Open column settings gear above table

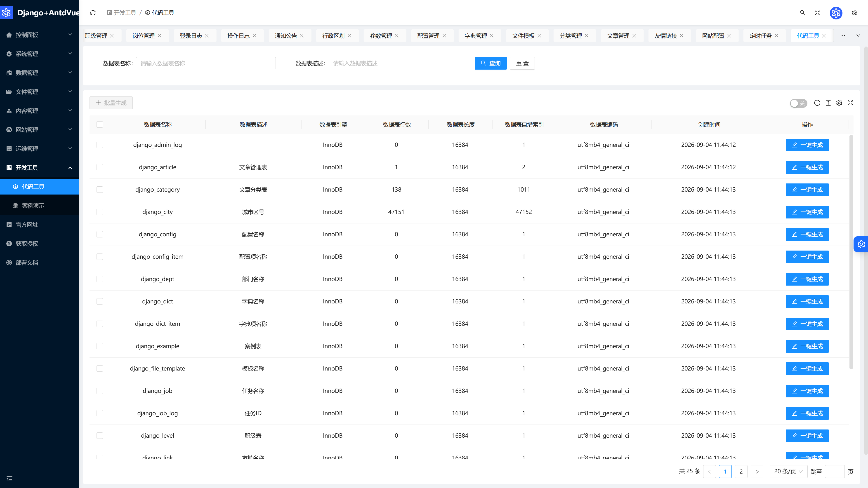tap(839, 103)
